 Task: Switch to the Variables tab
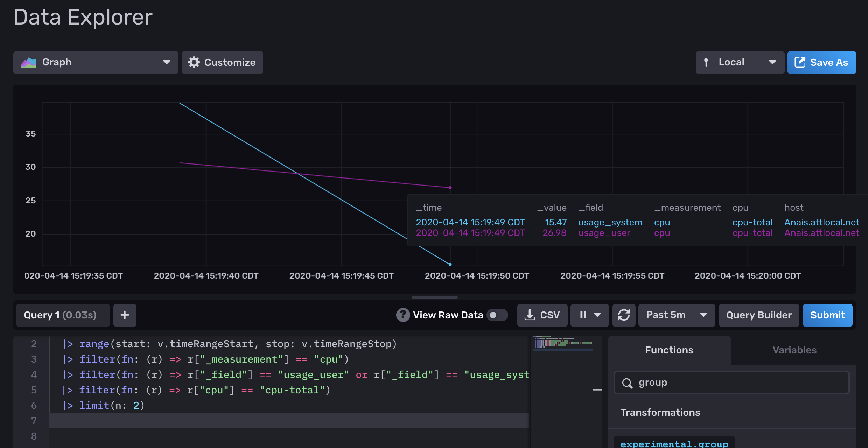[x=794, y=350]
